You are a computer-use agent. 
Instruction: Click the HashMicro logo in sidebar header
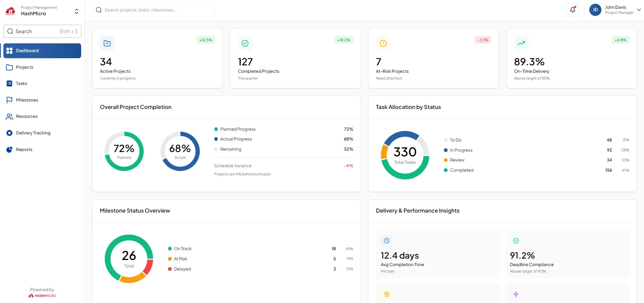10,11
